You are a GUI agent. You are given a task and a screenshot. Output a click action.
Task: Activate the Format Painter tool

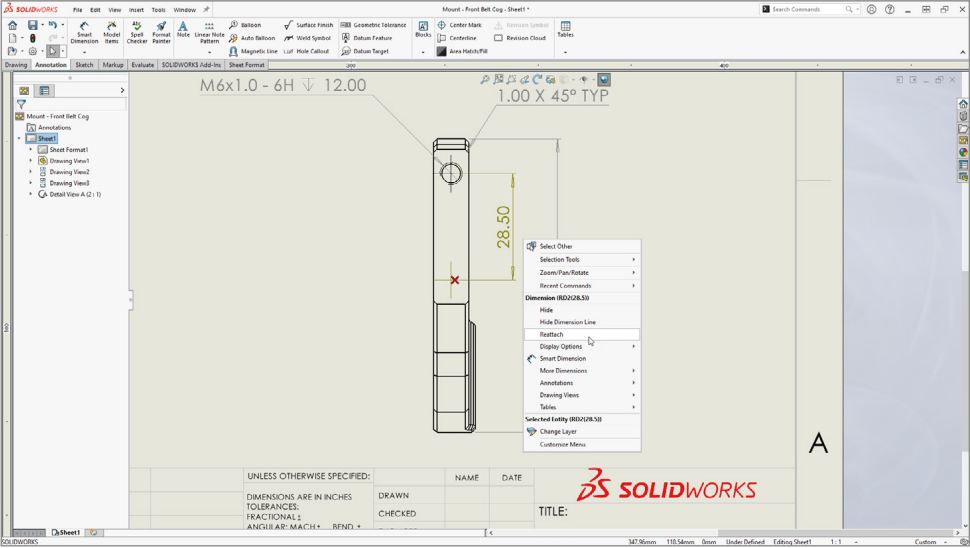coord(161,32)
